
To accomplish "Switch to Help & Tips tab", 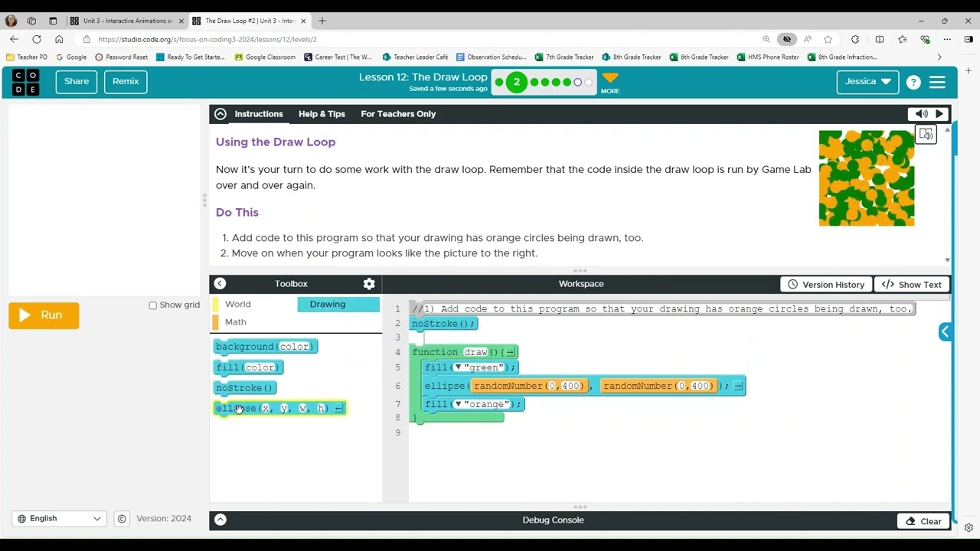I will point(322,114).
